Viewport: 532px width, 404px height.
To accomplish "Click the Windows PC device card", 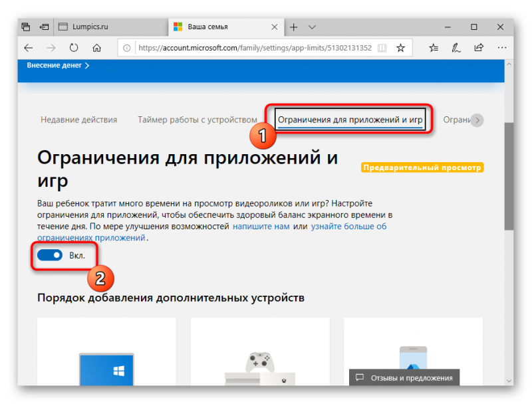I will (106, 352).
